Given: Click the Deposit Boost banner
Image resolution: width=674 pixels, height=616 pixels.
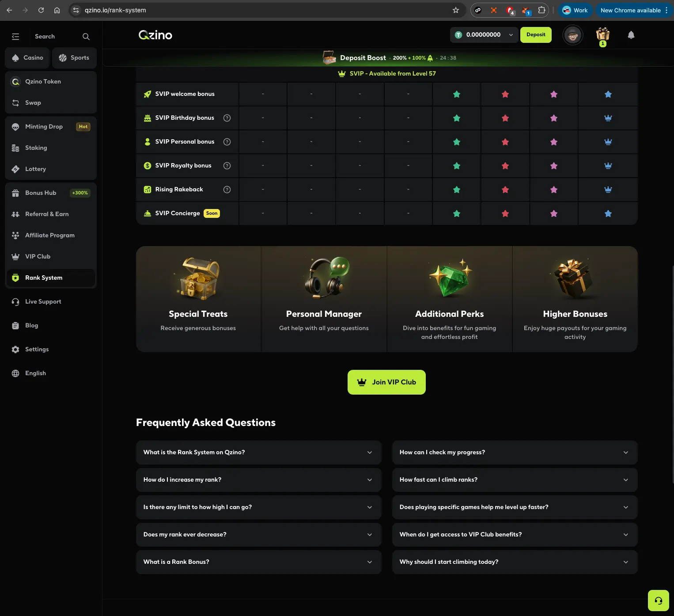Looking at the screenshot, I should click(389, 58).
